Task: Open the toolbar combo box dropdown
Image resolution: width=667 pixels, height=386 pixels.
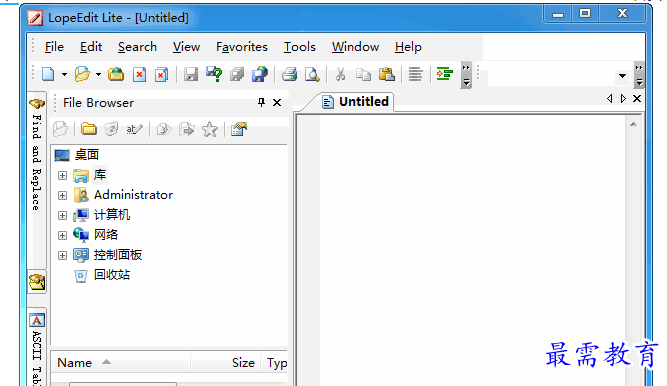Action: point(622,76)
